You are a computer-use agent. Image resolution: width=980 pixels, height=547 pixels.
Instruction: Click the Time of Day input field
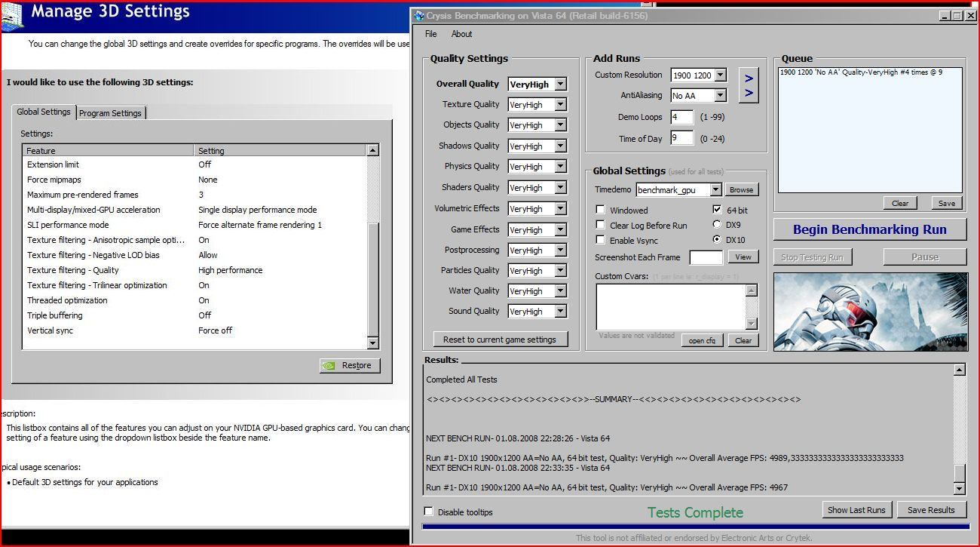(681, 138)
